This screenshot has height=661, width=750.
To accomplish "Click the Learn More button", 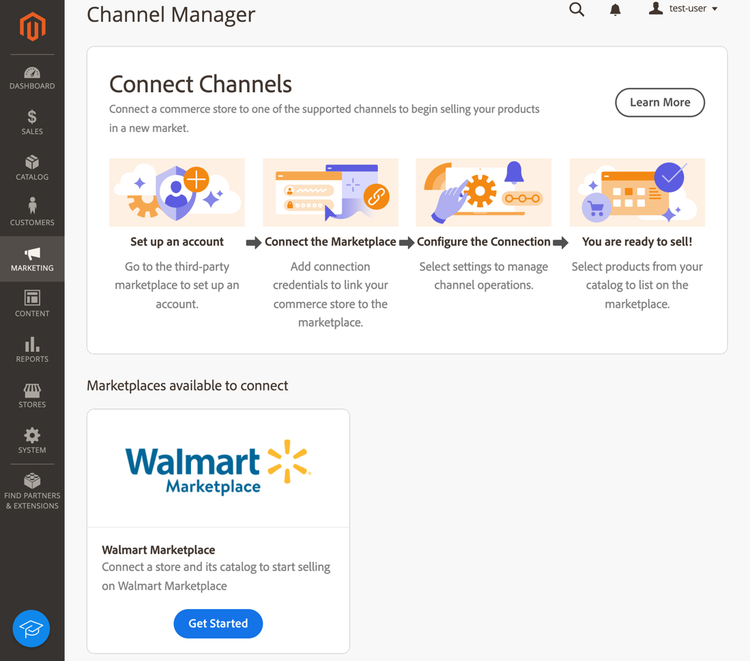I will coord(660,102).
